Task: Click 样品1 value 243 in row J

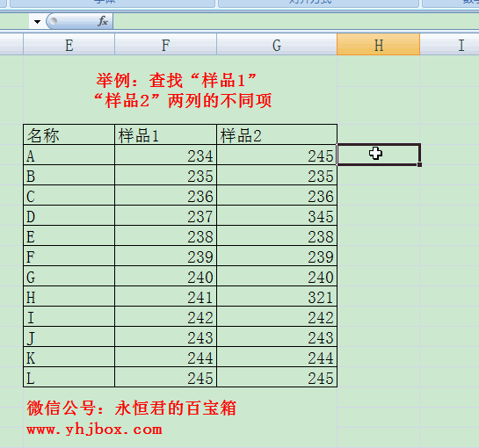Action: [165, 336]
